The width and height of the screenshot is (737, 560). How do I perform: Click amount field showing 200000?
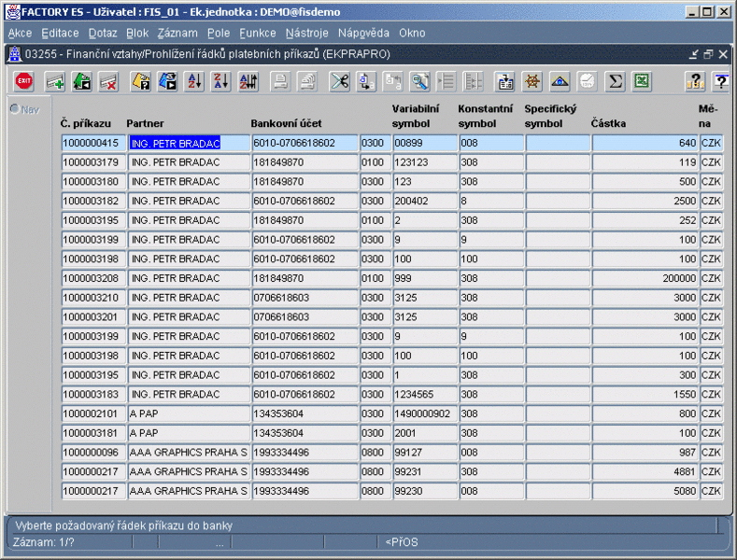(x=645, y=278)
